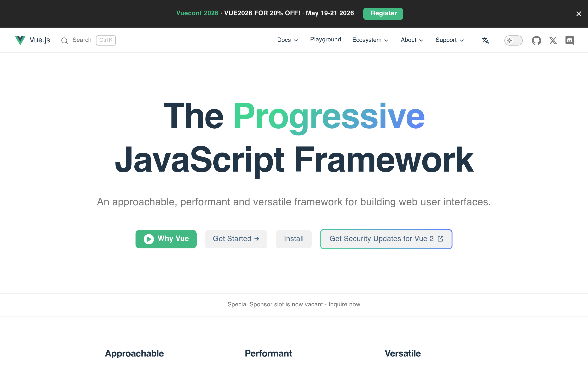
Task: Click the Performant heading
Action: coord(268,354)
